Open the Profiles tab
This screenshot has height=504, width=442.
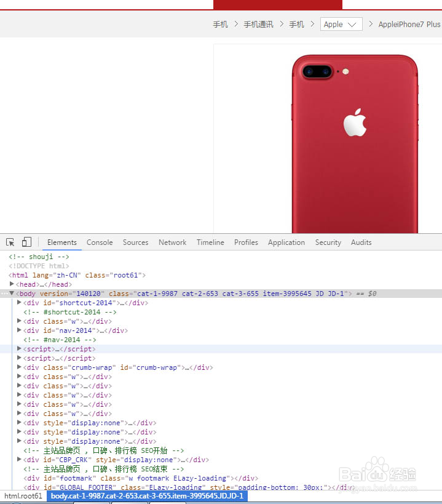246,242
